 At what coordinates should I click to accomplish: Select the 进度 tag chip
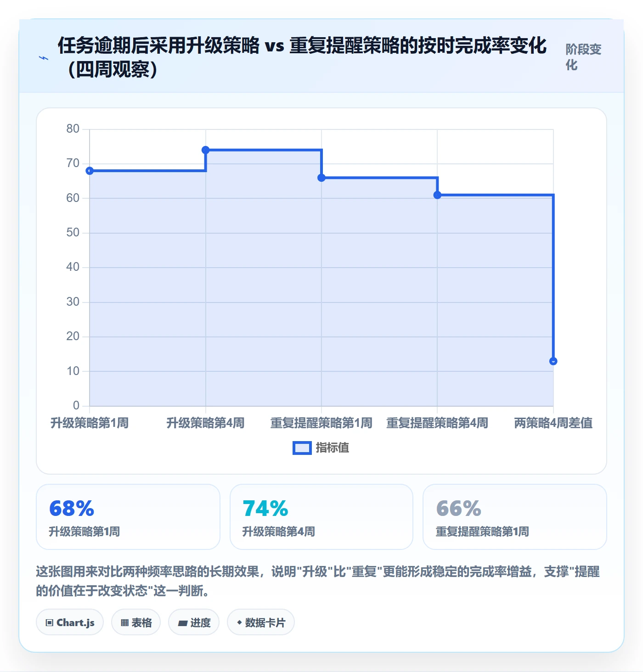tap(194, 622)
